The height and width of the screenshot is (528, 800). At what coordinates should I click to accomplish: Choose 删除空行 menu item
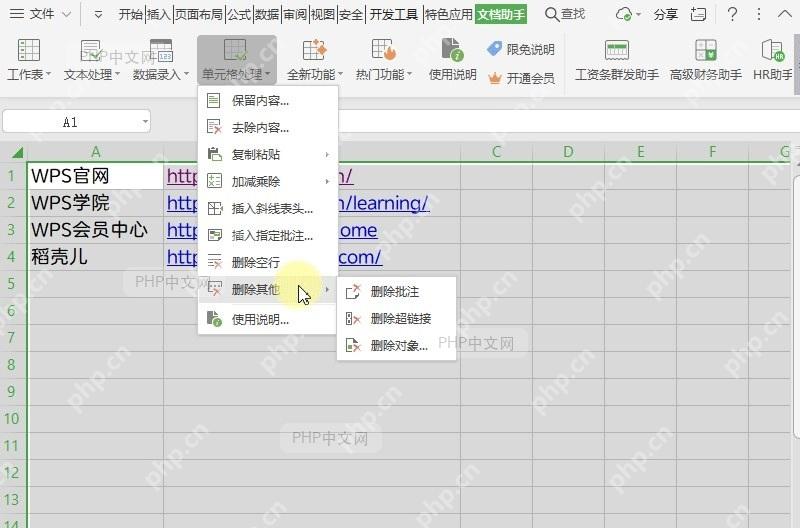click(x=268, y=262)
